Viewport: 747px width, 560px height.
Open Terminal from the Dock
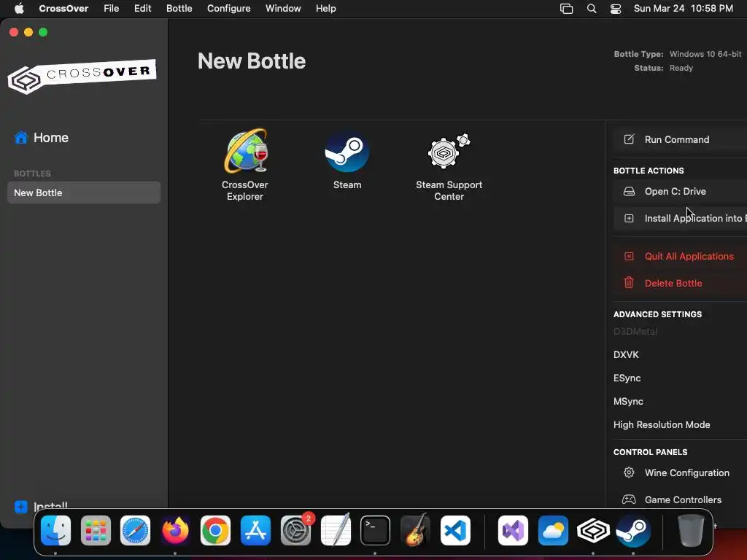point(375,531)
